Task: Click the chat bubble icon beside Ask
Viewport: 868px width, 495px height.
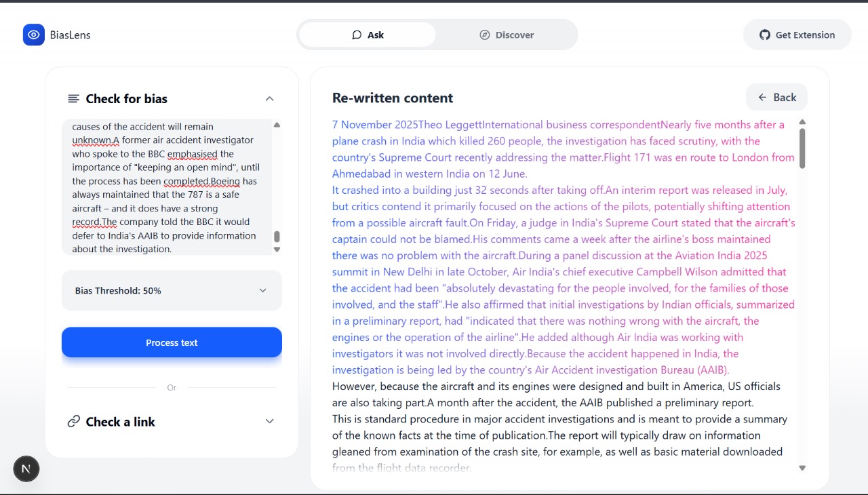Action: coord(357,35)
